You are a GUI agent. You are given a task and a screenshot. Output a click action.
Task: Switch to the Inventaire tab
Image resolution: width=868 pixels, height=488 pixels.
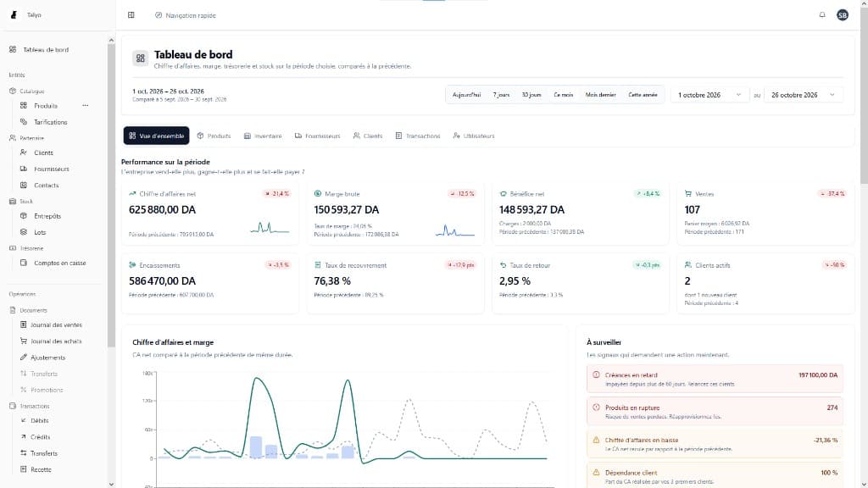point(263,136)
